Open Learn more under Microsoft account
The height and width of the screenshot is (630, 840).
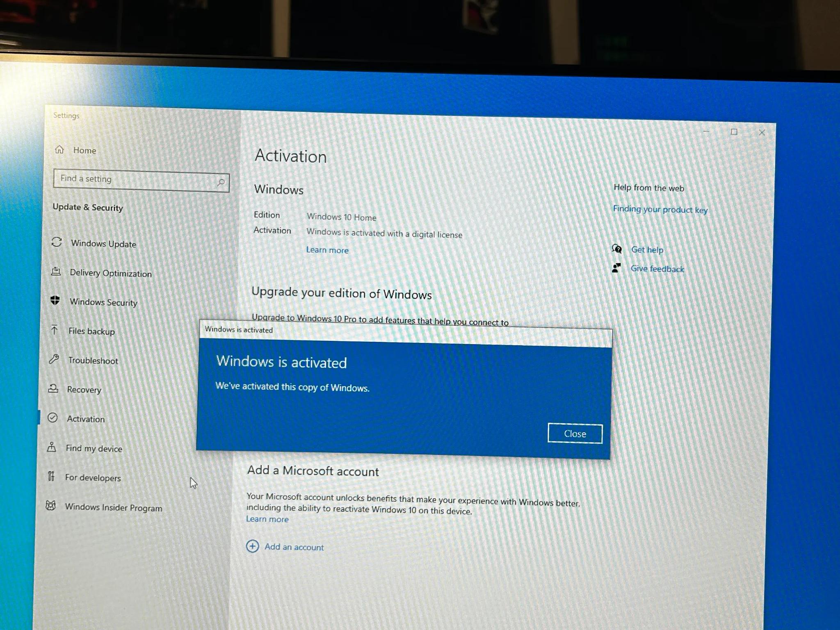point(267,519)
